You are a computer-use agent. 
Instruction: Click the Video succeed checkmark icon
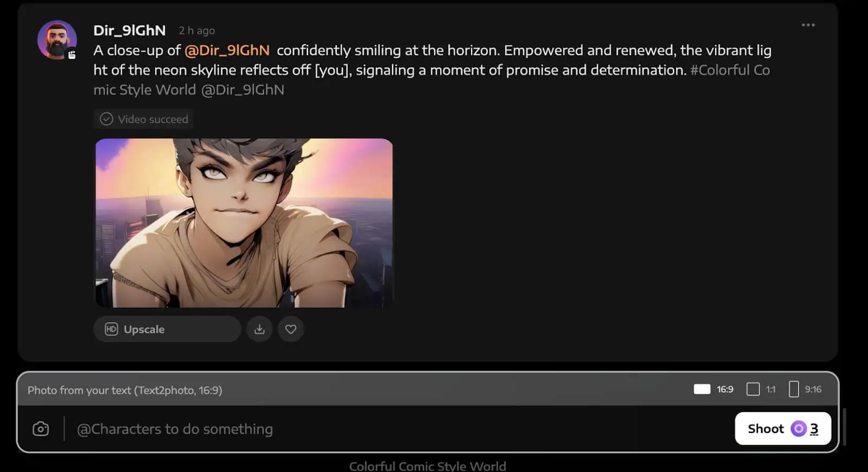click(106, 119)
